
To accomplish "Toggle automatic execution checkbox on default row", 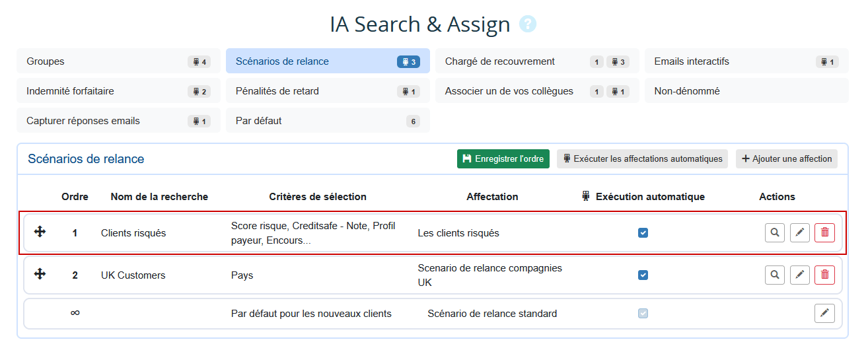I will 643,314.
